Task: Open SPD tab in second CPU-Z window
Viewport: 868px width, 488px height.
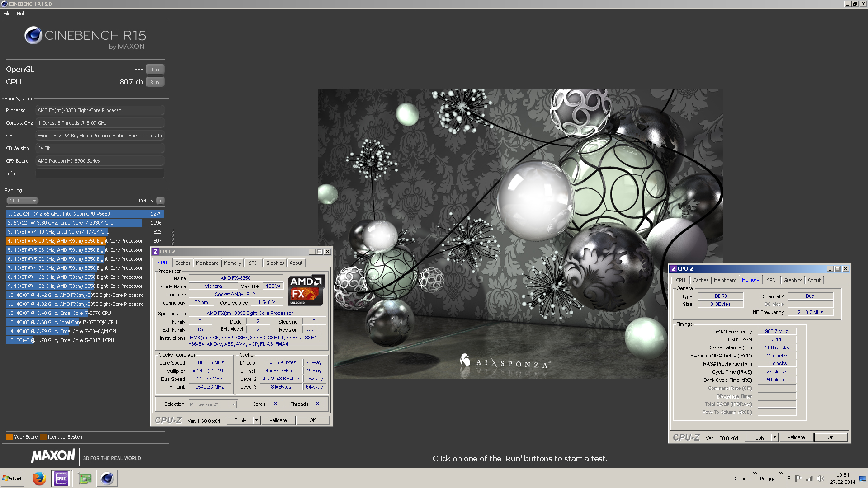Action: [x=771, y=280]
